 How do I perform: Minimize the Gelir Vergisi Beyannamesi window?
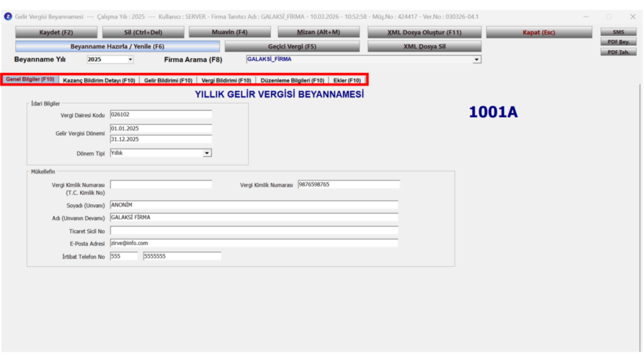586,16
